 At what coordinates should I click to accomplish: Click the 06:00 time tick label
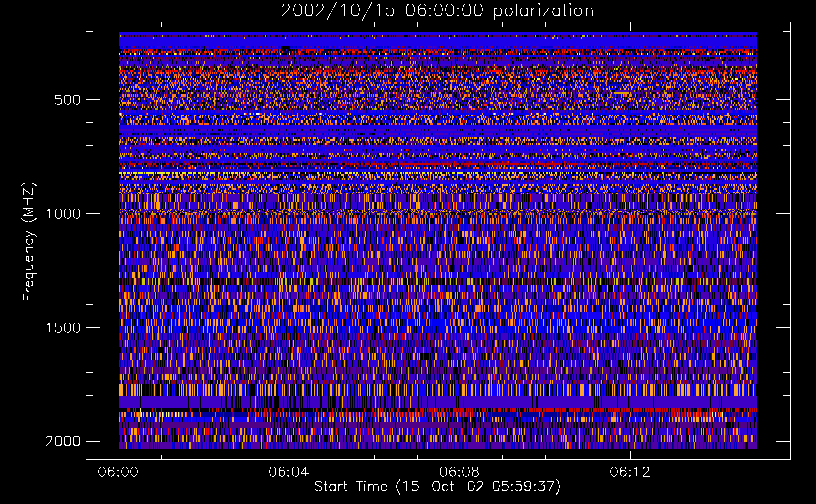coord(119,472)
